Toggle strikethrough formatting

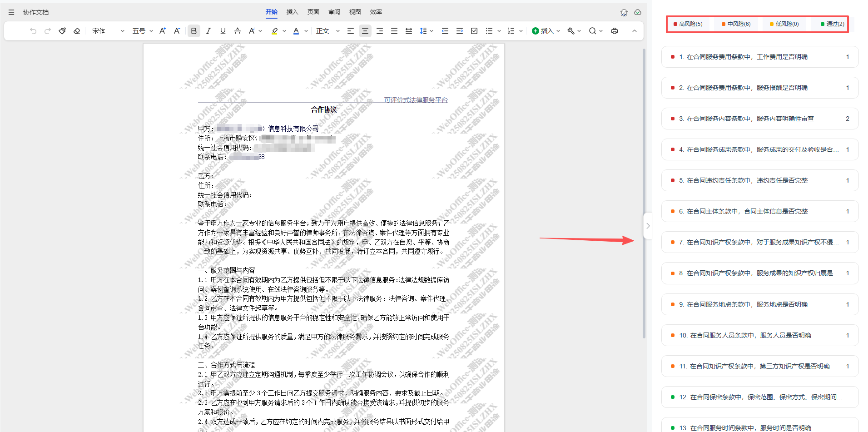pyautogui.click(x=238, y=31)
